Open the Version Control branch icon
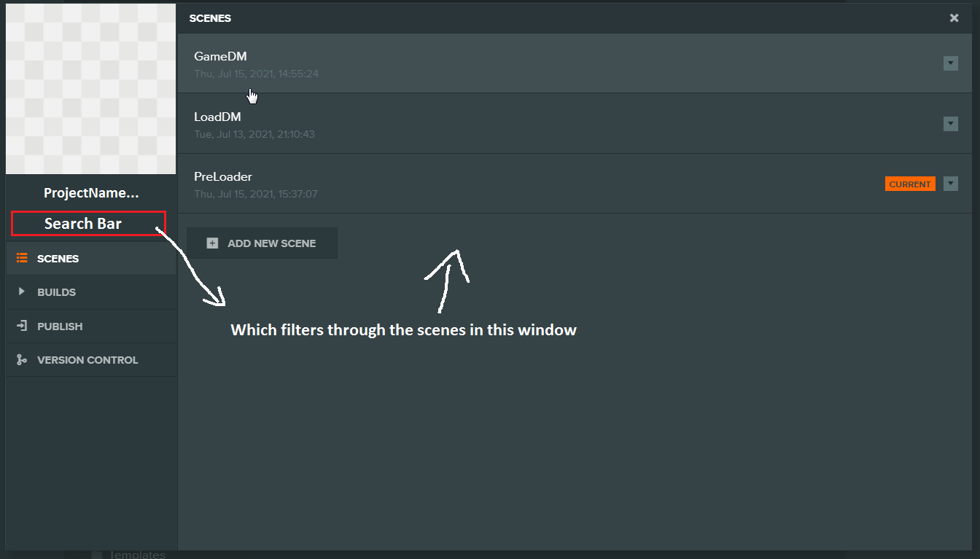 [x=22, y=359]
